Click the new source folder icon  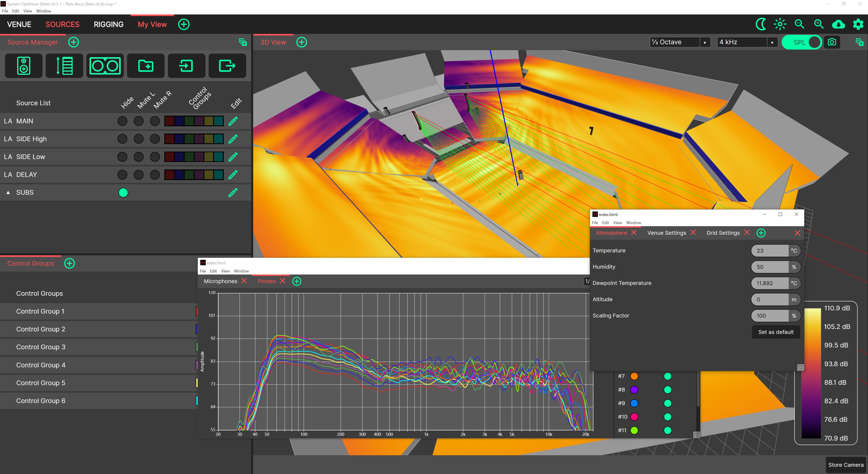(146, 66)
